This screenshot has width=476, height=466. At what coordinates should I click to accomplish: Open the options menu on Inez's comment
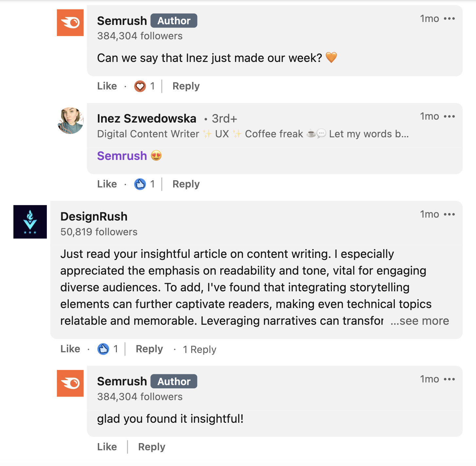point(450,116)
